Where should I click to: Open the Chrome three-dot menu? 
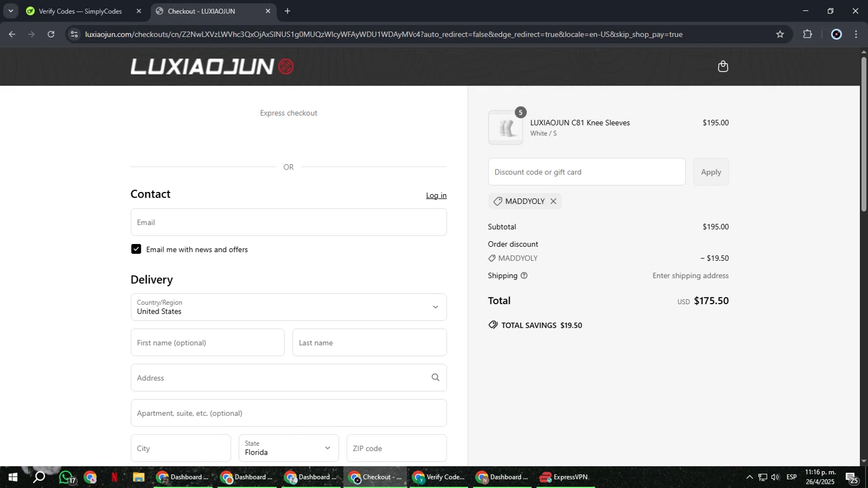coord(856,34)
